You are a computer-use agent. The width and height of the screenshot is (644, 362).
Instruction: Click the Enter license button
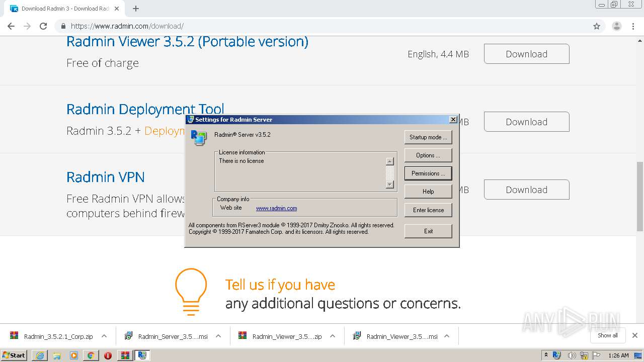(428, 210)
